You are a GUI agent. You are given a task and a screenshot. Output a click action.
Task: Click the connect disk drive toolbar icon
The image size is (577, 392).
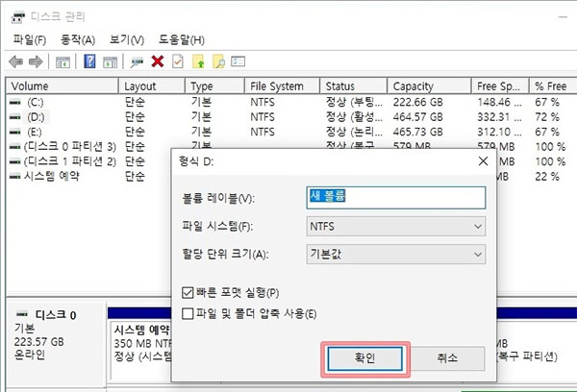[x=137, y=61]
